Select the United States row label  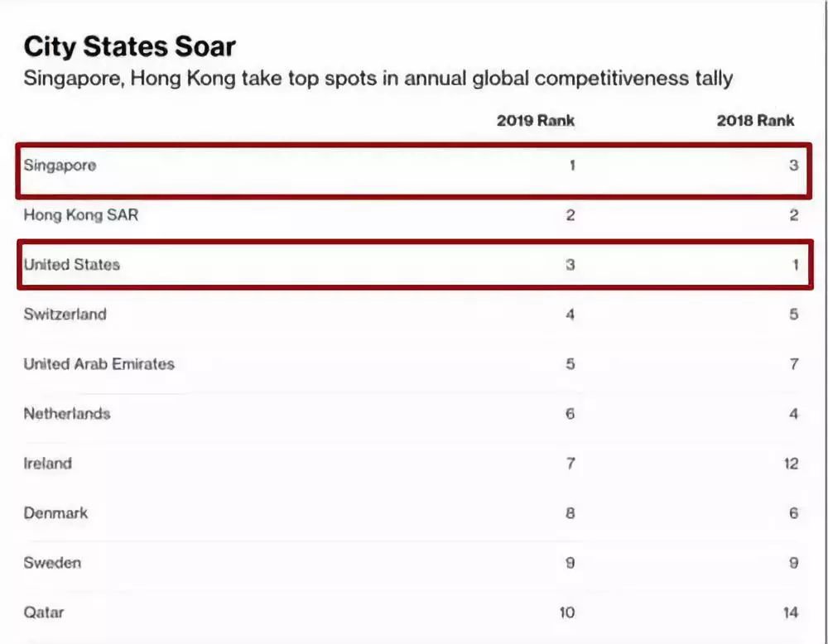71,265
